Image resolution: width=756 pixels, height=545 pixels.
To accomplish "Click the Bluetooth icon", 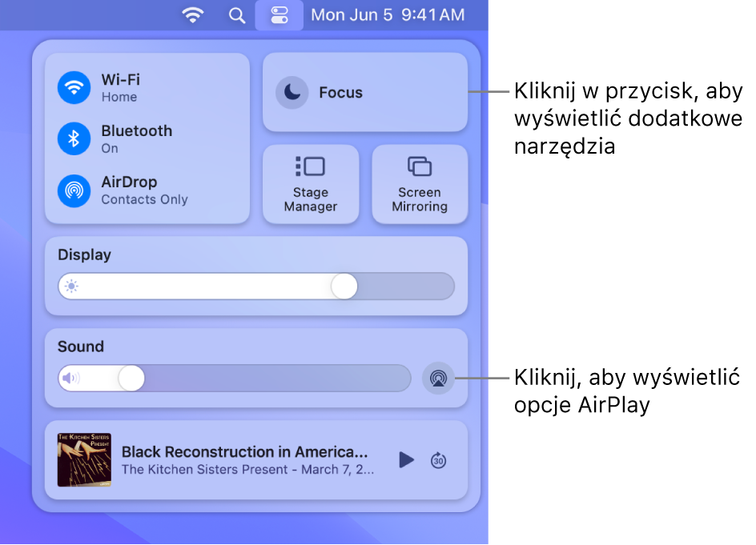I will coord(74,138).
